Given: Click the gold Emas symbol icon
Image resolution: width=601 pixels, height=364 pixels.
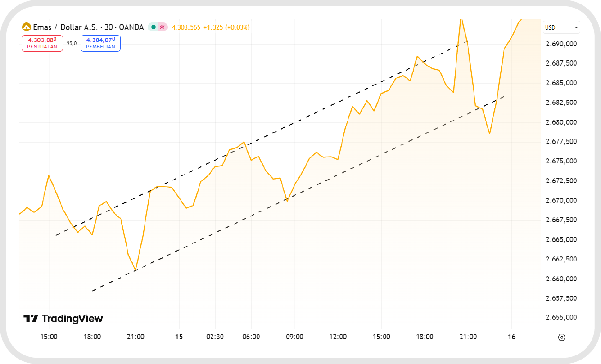Looking at the screenshot, I should (26, 27).
